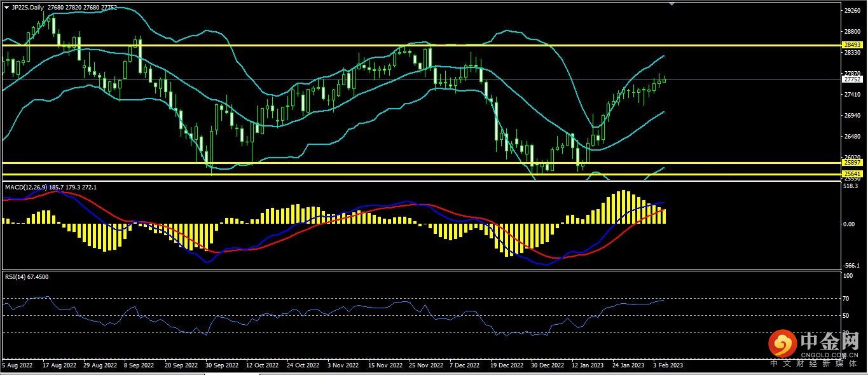868x375 pixels.
Task: Click the 28493 yellow price label
Action: click(851, 45)
